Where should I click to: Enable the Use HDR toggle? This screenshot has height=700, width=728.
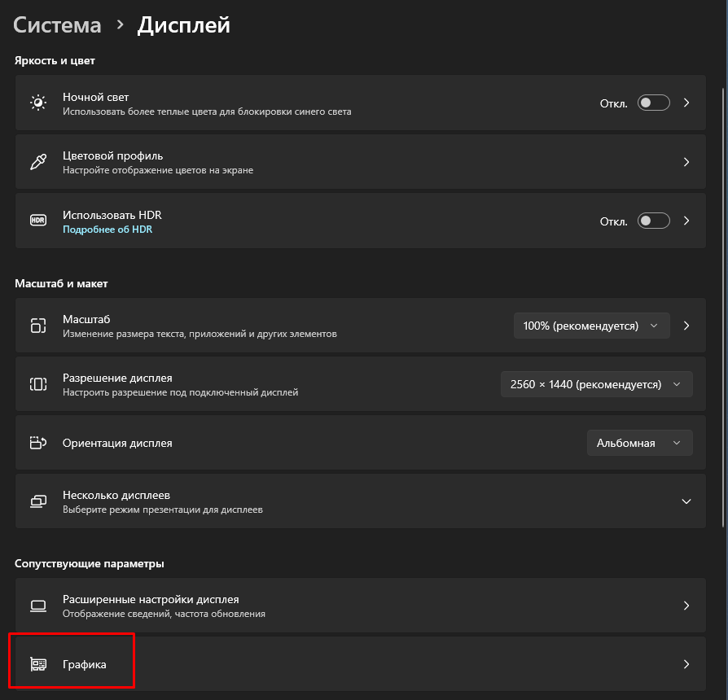coord(654,221)
